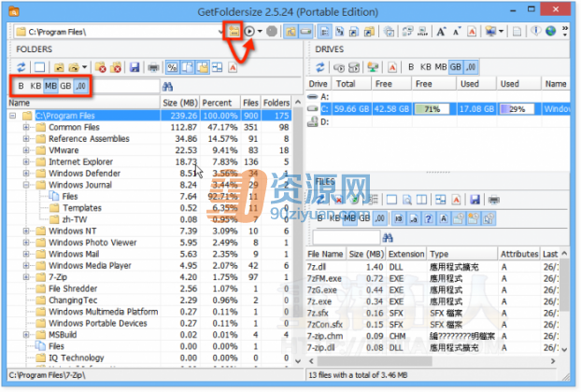581x392 pixels.
Task: Click the save icon in the FOLDERS toolbar
Action: click(x=135, y=67)
